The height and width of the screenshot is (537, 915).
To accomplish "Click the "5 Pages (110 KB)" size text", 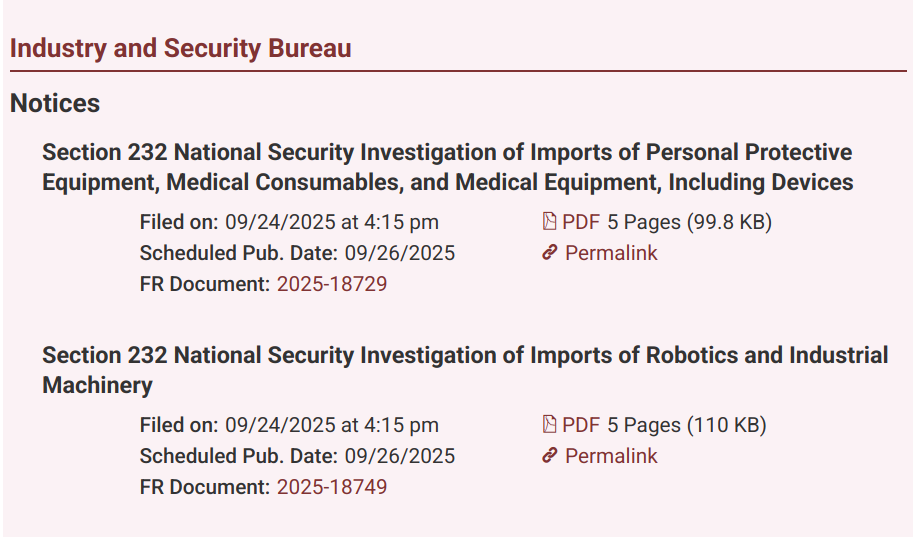I will [687, 425].
